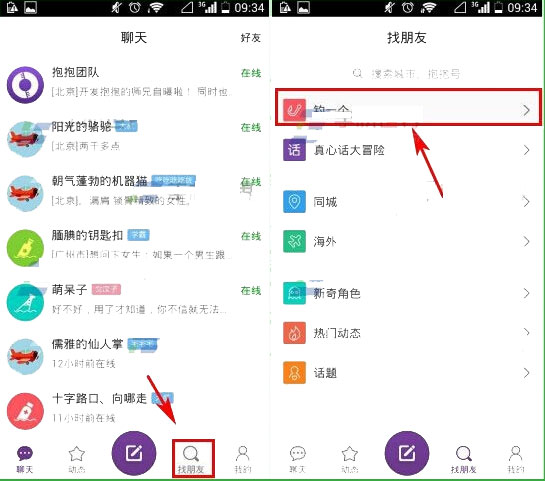Open chat with 抱抱团队
Image resolution: width=545 pixels, height=481 pixels.
point(135,84)
